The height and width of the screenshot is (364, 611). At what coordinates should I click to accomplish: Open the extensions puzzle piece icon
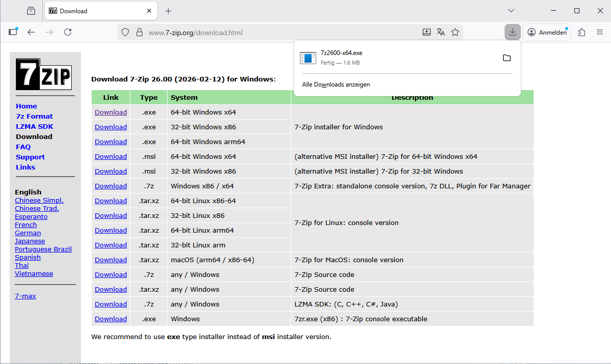pos(581,32)
